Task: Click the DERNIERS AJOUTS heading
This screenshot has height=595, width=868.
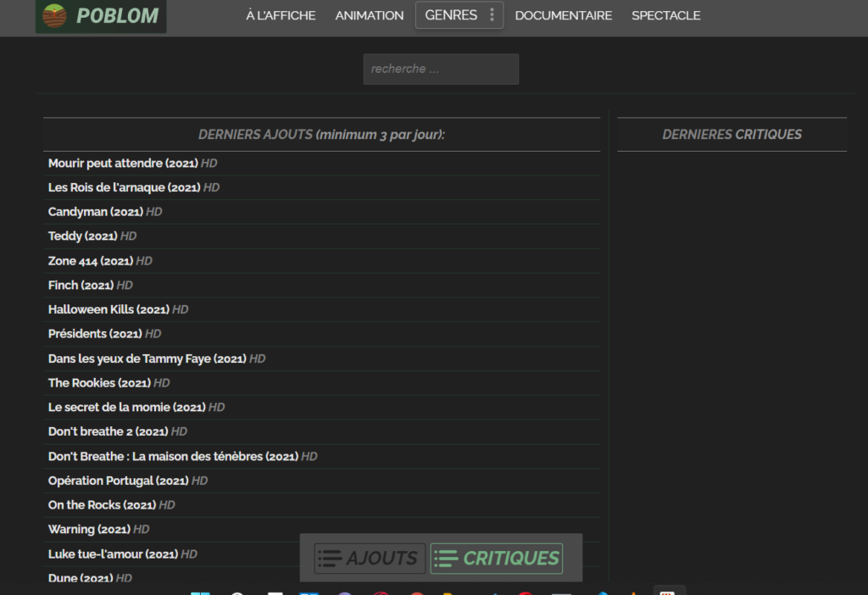Action: point(321,135)
